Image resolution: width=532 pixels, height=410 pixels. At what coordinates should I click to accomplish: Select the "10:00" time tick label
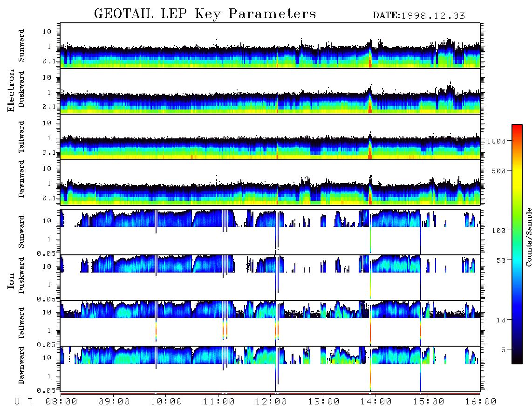point(166,402)
